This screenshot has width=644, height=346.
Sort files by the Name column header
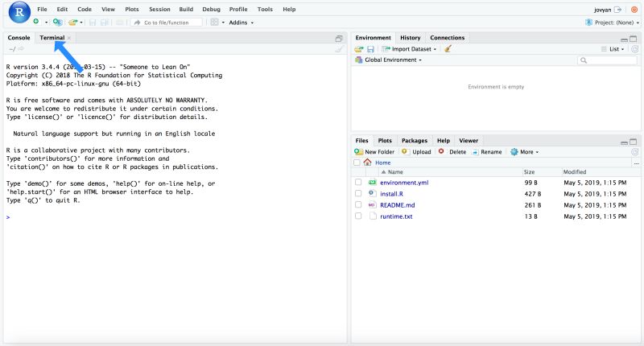point(395,172)
